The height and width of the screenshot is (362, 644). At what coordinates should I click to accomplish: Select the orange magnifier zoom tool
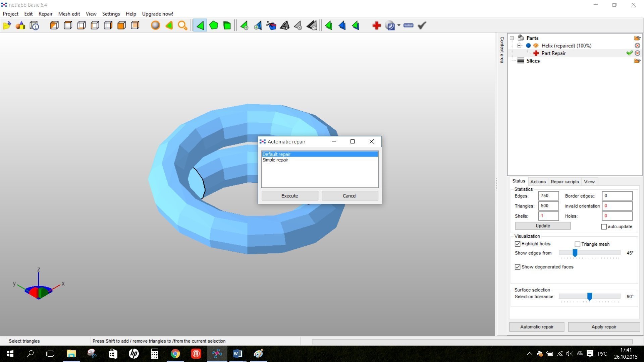click(182, 25)
